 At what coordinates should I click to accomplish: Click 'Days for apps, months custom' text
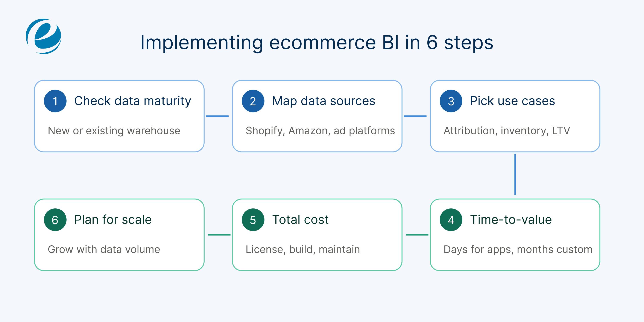point(518,249)
